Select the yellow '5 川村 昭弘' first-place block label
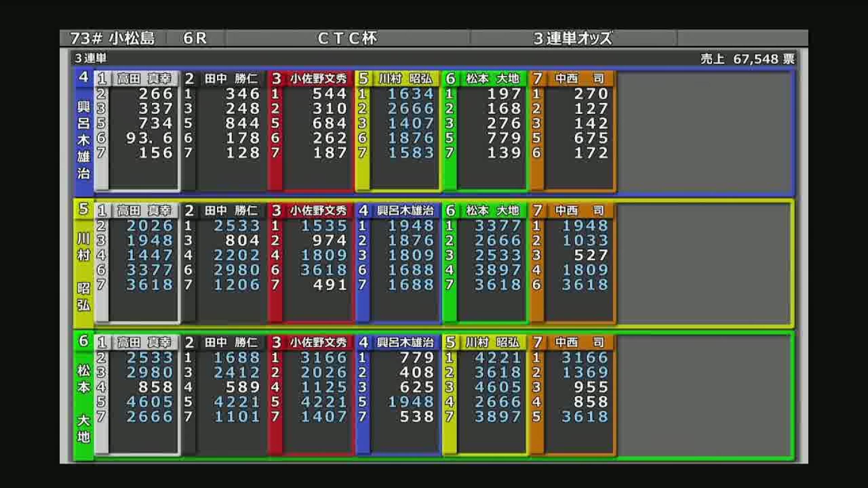The width and height of the screenshot is (868, 488). tap(83, 263)
